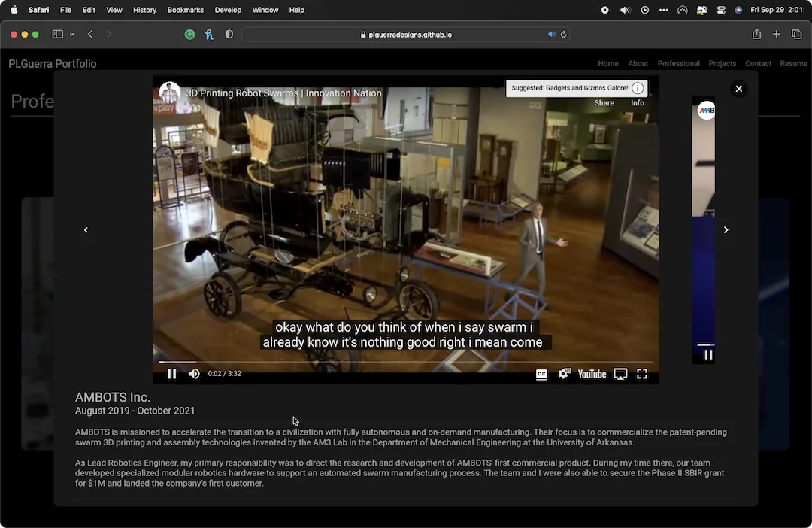Open the Develop menu
Viewport: 812px width, 528px height.
tap(228, 10)
